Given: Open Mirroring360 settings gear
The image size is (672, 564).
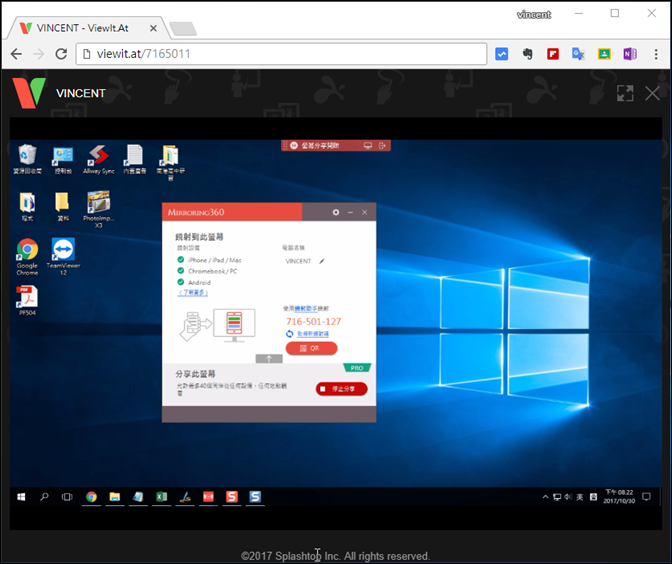Looking at the screenshot, I should pyautogui.click(x=336, y=212).
